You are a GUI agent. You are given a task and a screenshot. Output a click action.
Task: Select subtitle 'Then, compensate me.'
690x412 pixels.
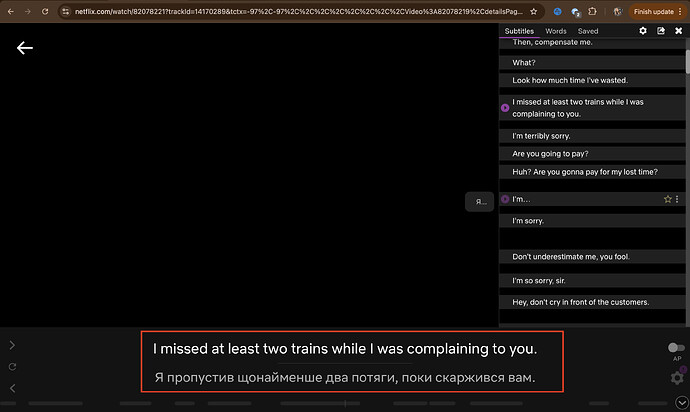592,43
